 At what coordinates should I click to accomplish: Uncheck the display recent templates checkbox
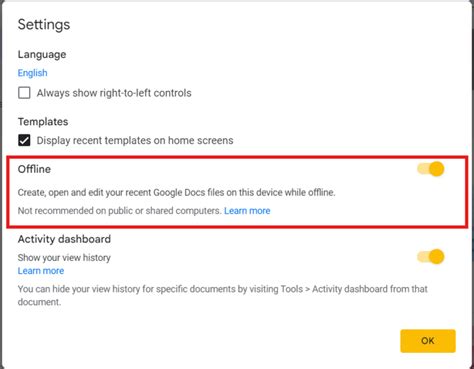[x=24, y=140]
